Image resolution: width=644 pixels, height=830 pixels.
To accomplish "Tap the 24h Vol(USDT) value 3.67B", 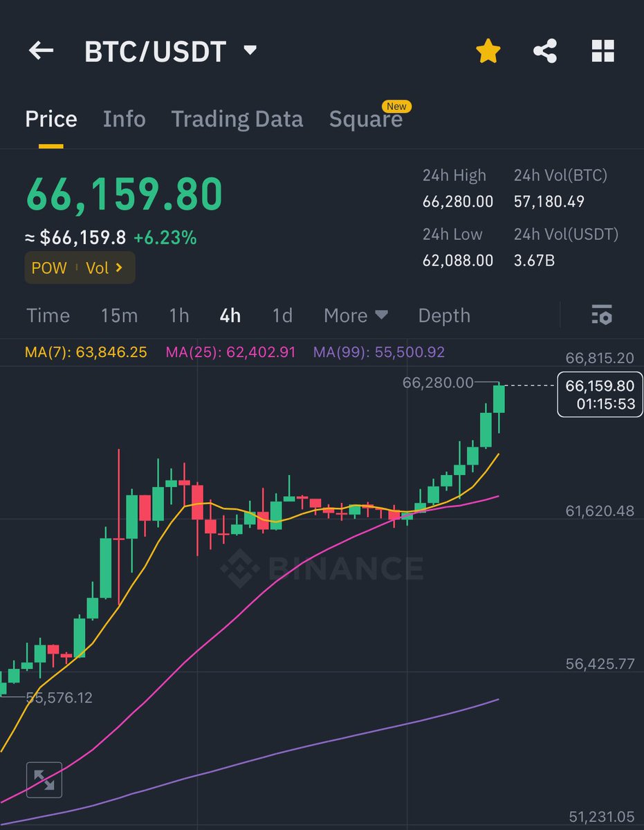I will (x=534, y=260).
